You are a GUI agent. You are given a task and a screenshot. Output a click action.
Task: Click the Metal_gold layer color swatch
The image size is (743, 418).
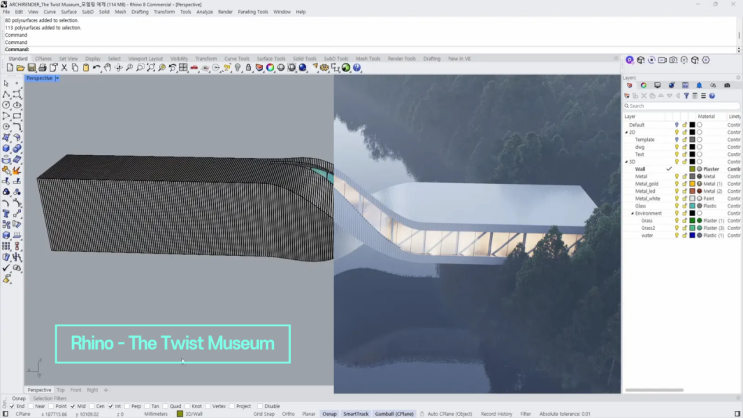pos(692,184)
